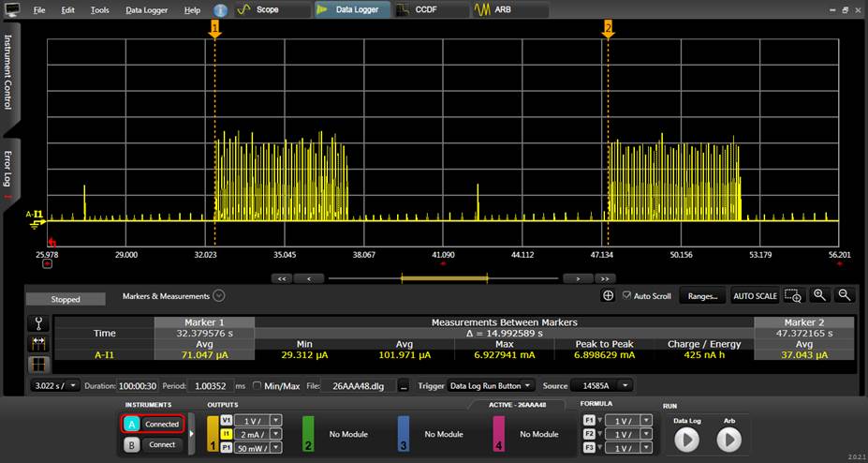Click the Connected button for instrument A
The width and height of the screenshot is (868, 463).
(162, 425)
